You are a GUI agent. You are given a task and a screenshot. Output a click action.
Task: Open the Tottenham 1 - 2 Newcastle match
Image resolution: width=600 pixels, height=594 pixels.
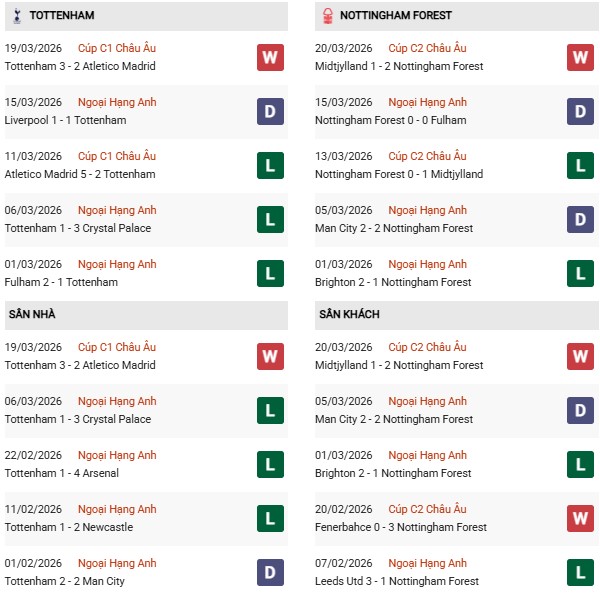click(68, 527)
